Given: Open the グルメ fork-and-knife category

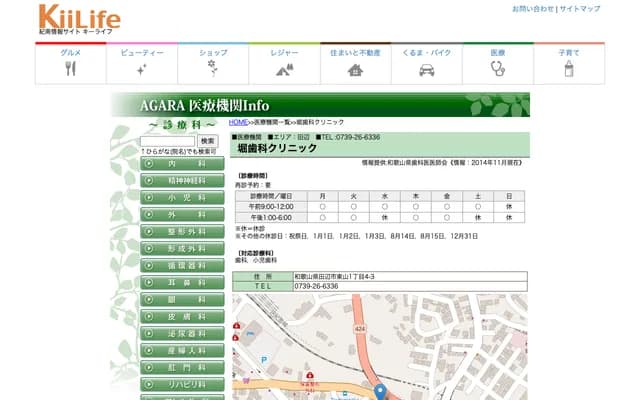Looking at the screenshot, I should (x=71, y=63).
